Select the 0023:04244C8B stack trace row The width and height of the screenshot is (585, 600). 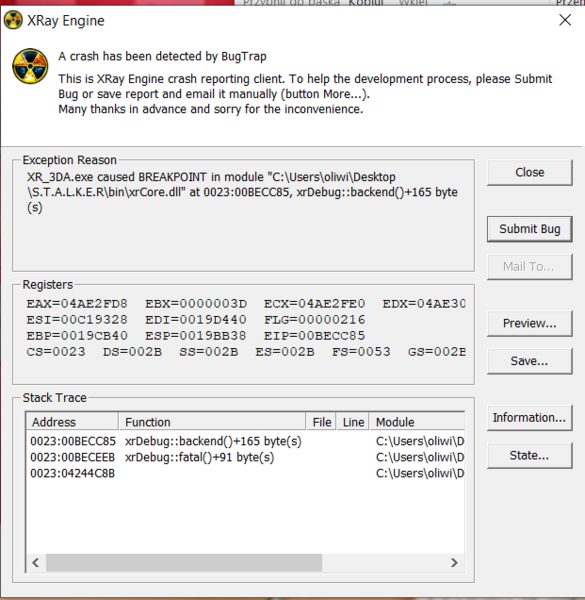click(x=246, y=473)
